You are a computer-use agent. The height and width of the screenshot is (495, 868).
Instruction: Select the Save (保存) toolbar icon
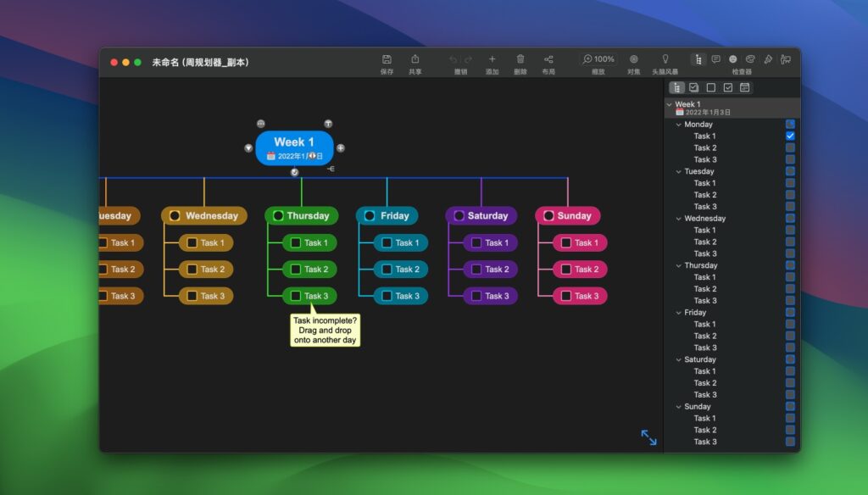point(387,59)
